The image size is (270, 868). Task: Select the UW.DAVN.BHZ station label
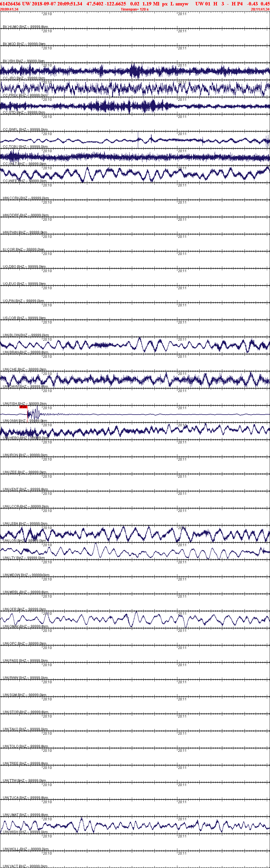(x=25, y=387)
